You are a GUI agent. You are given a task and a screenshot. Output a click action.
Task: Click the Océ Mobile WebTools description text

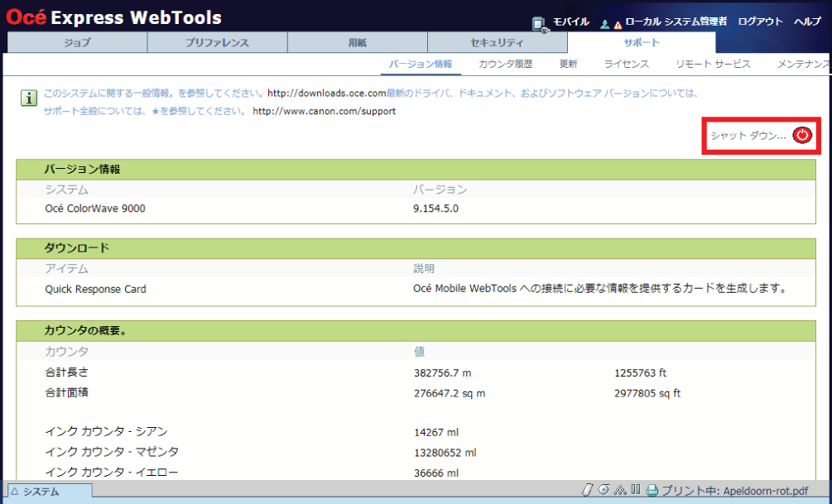(x=599, y=289)
